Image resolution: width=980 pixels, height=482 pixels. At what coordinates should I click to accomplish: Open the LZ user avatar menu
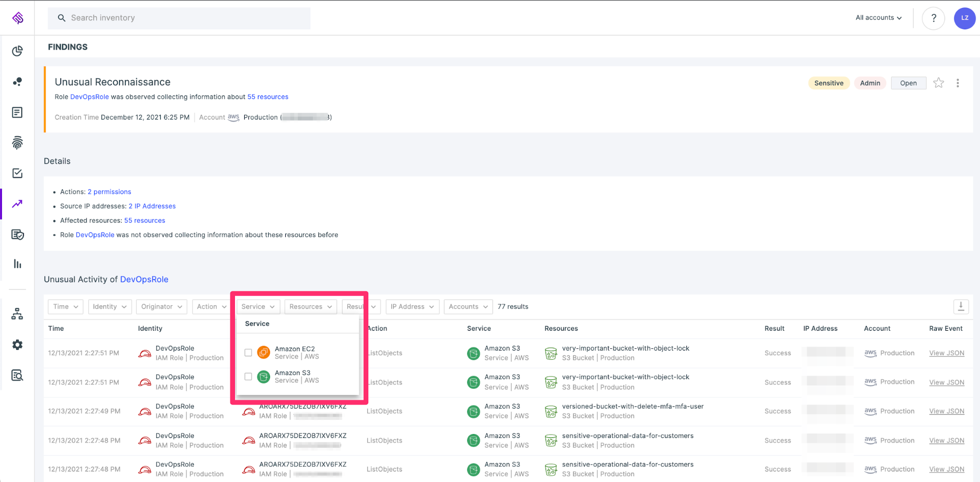[965, 18]
